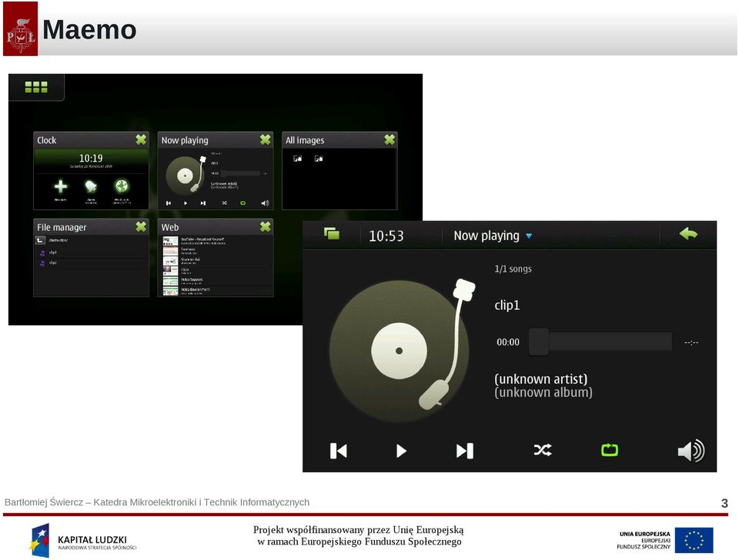
Task: Skip to previous track in the large player
Action: coord(339,451)
